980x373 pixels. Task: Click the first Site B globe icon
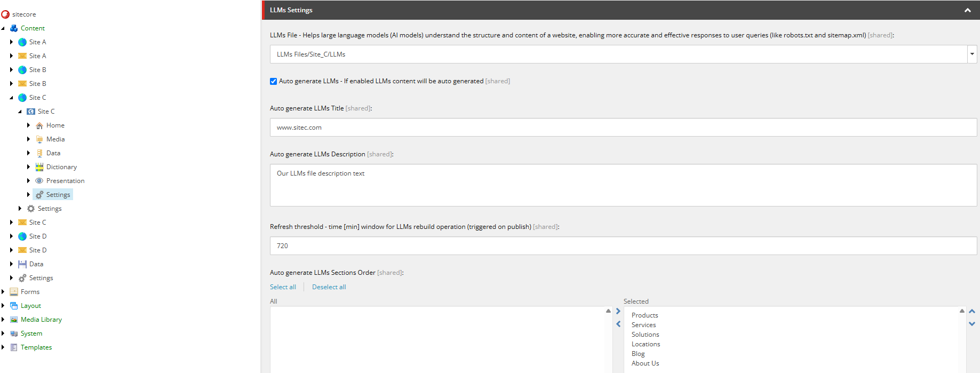pos(22,70)
